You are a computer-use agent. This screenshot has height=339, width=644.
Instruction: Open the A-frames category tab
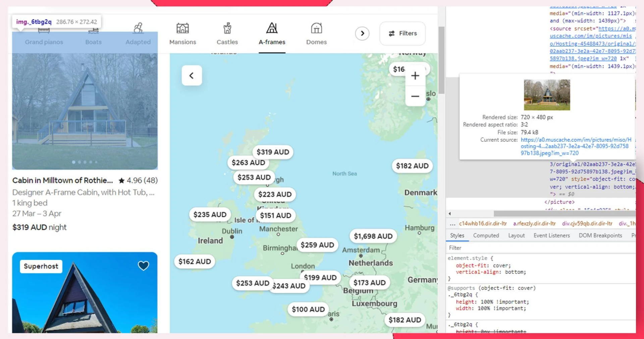pos(272,33)
